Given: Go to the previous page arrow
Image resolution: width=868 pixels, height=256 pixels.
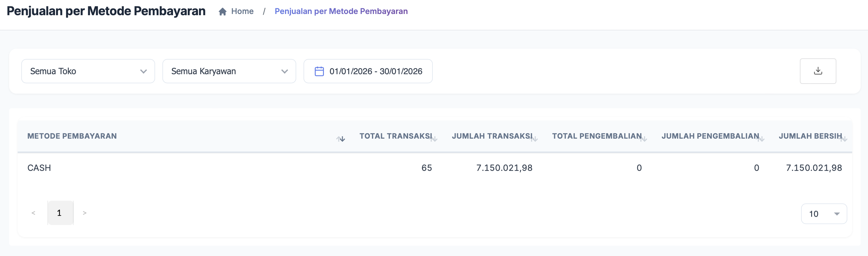Looking at the screenshot, I should (x=33, y=213).
